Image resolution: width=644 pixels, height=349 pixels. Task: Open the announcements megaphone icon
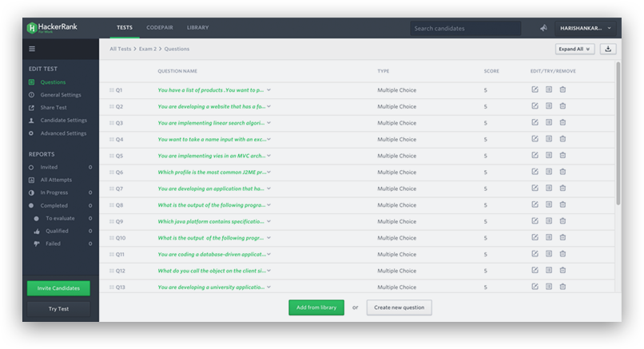pos(543,28)
